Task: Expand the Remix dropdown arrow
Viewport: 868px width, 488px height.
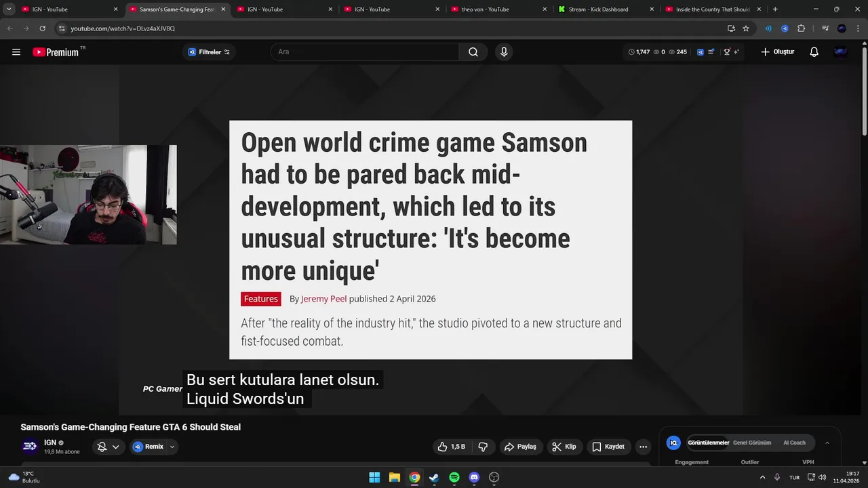Action: tap(172, 447)
